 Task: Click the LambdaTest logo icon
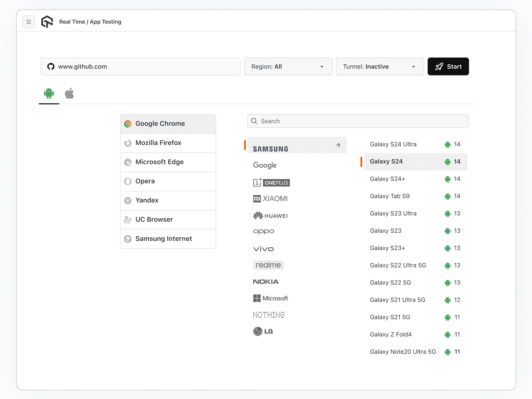pos(47,22)
